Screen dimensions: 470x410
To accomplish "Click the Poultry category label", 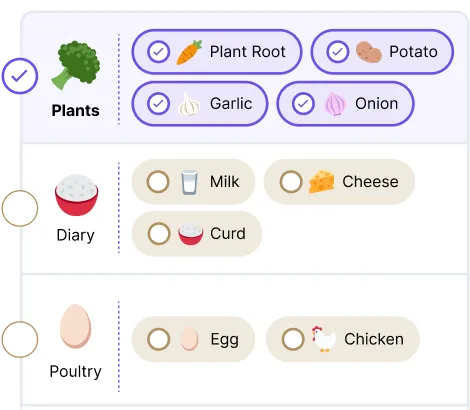I will [76, 371].
